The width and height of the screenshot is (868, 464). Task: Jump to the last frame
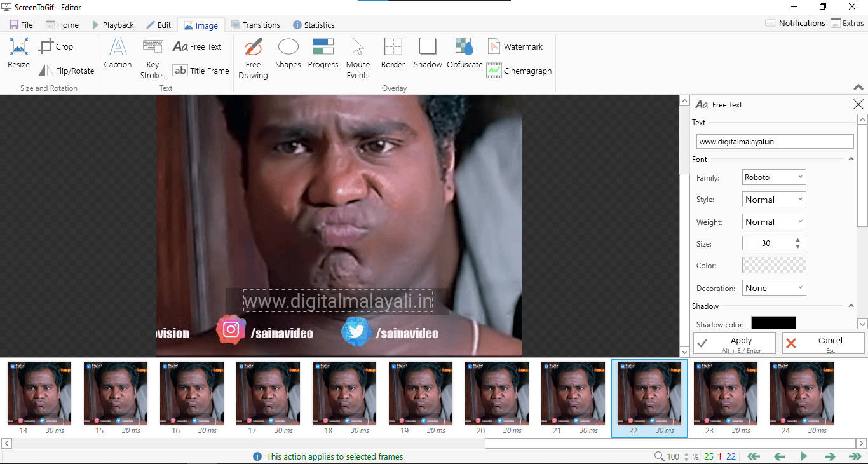(855, 456)
